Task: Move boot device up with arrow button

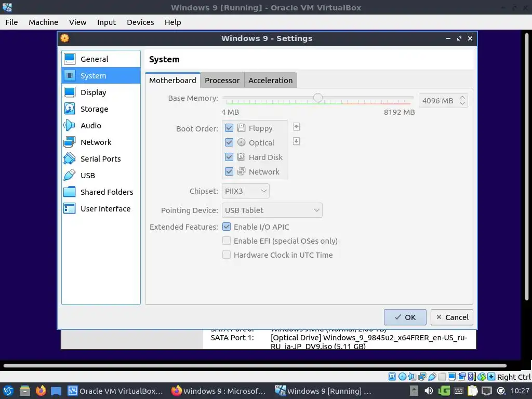Action: [296, 127]
